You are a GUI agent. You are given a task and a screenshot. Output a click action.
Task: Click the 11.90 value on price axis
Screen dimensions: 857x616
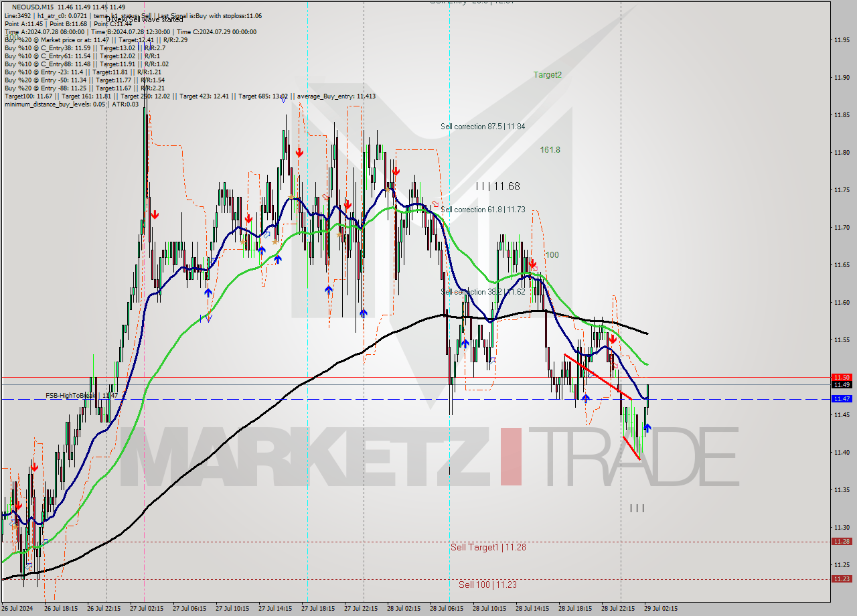click(x=842, y=78)
